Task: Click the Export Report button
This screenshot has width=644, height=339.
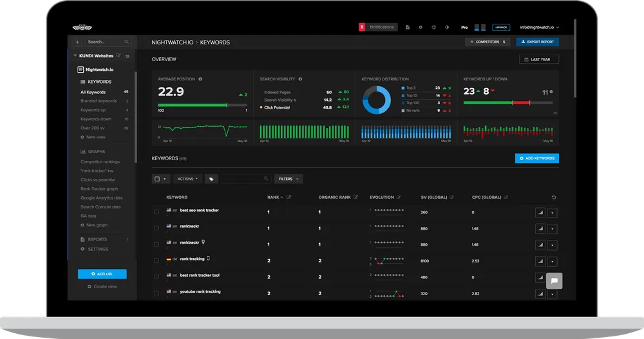Action: coord(537,42)
